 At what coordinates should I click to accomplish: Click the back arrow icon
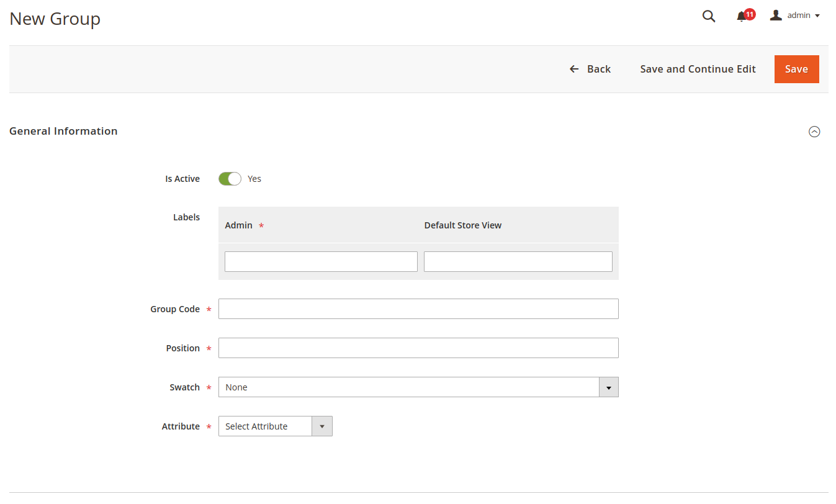point(573,69)
